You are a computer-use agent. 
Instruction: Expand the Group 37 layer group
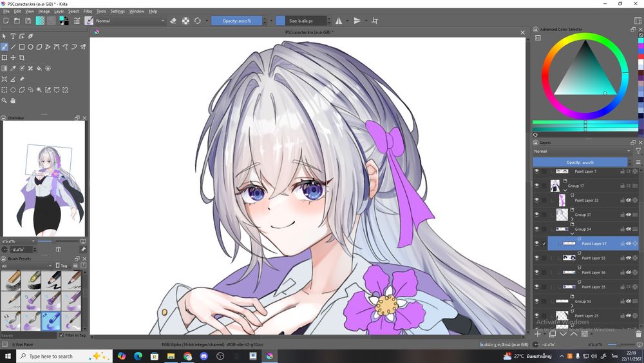pyautogui.click(x=572, y=219)
